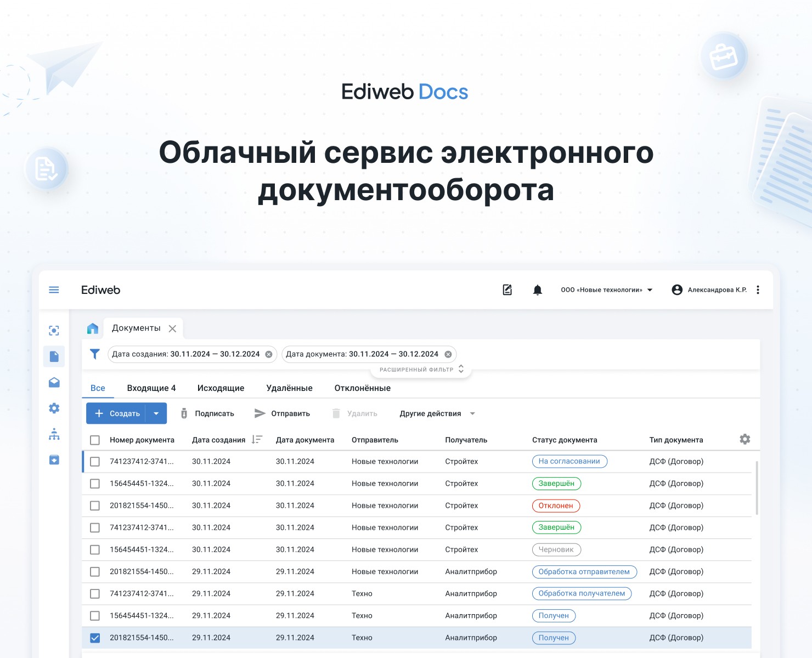Screen dimensions: 812x658
Task: Check the unselected Получен row 156454451-1324
Action: click(95, 616)
